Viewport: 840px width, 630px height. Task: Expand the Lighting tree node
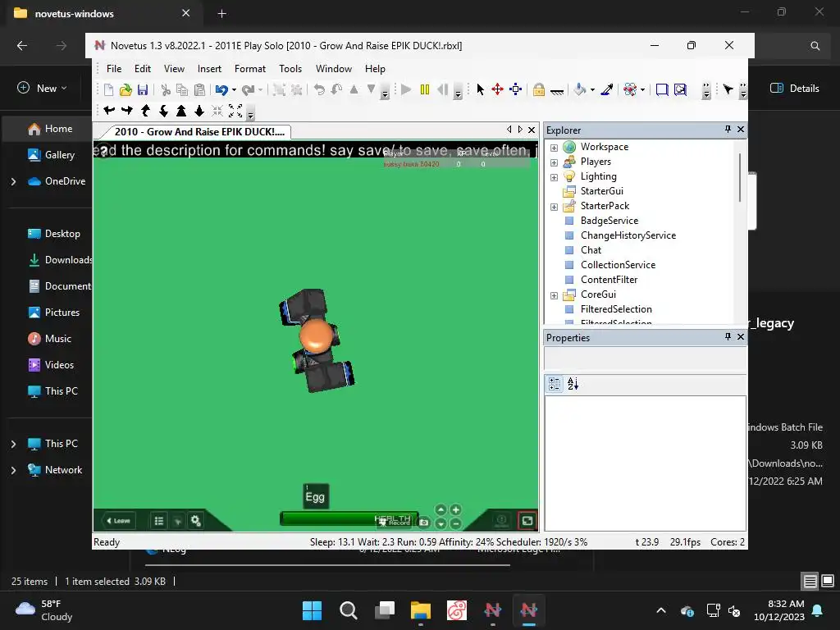tap(554, 177)
